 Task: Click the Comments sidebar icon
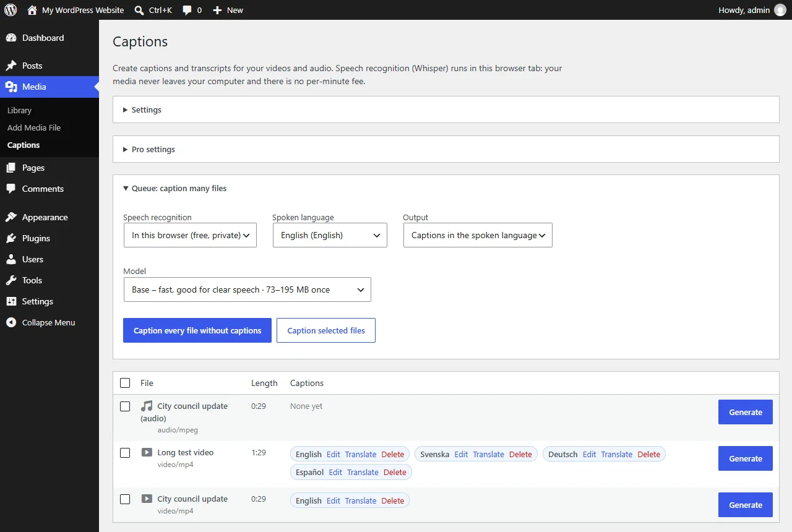(11, 189)
